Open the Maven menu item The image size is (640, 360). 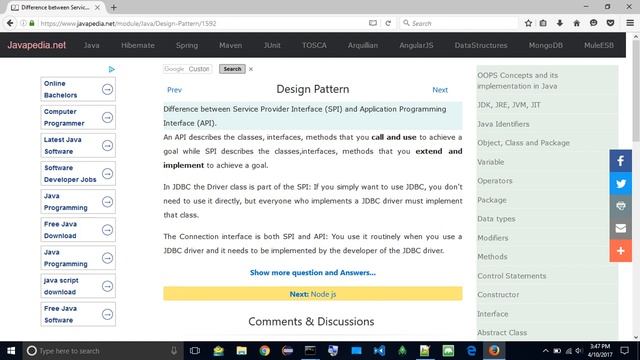pos(230,45)
